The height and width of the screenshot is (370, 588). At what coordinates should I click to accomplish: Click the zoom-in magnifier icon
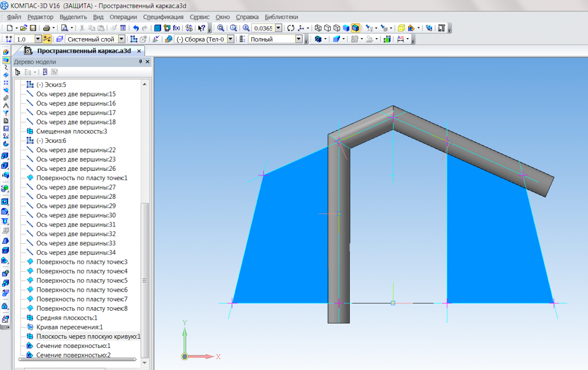coord(246,28)
